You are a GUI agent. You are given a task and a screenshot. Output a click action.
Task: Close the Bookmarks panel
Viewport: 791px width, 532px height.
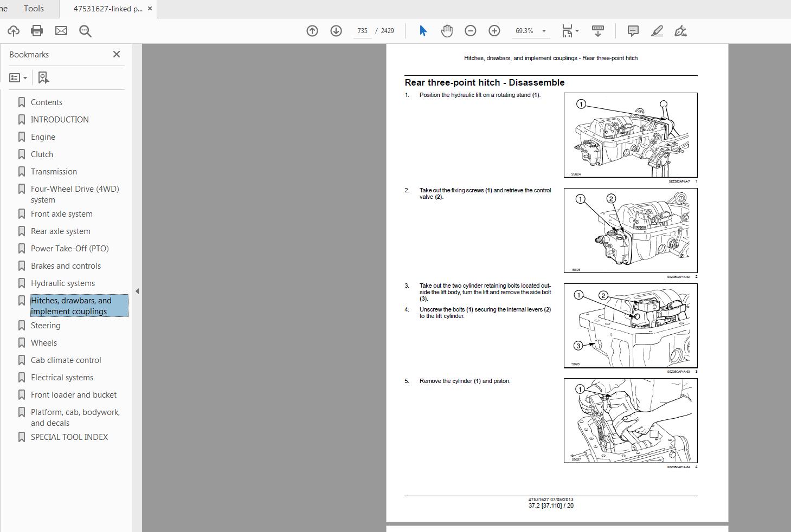(x=116, y=54)
